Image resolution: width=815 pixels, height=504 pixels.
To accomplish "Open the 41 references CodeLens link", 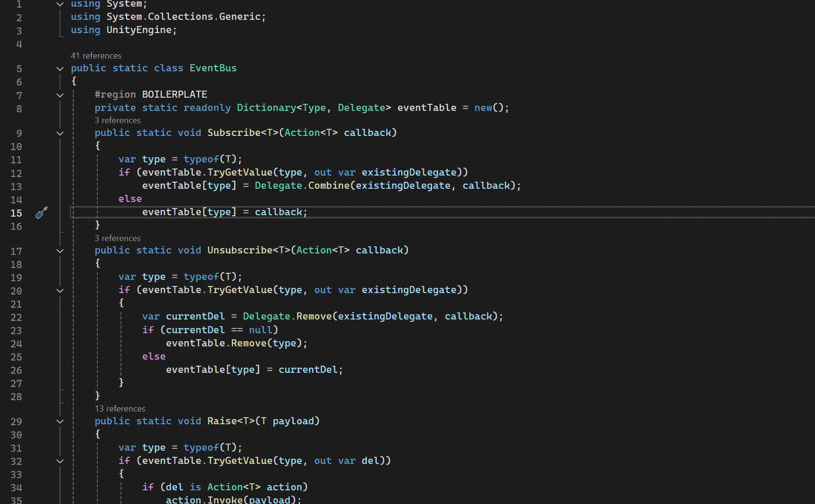I will (x=96, y=56).
